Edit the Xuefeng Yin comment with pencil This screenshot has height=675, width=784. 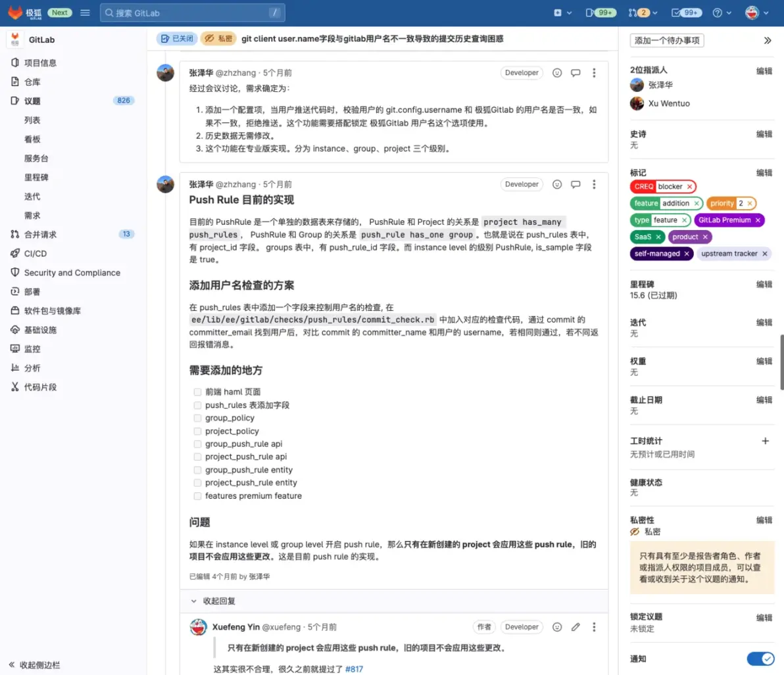(x=576, y=627)
